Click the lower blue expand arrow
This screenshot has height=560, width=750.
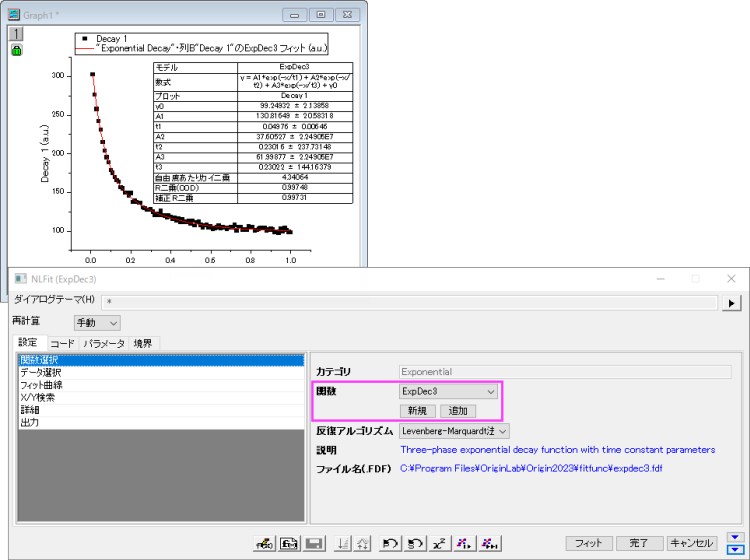coord(735,549)
